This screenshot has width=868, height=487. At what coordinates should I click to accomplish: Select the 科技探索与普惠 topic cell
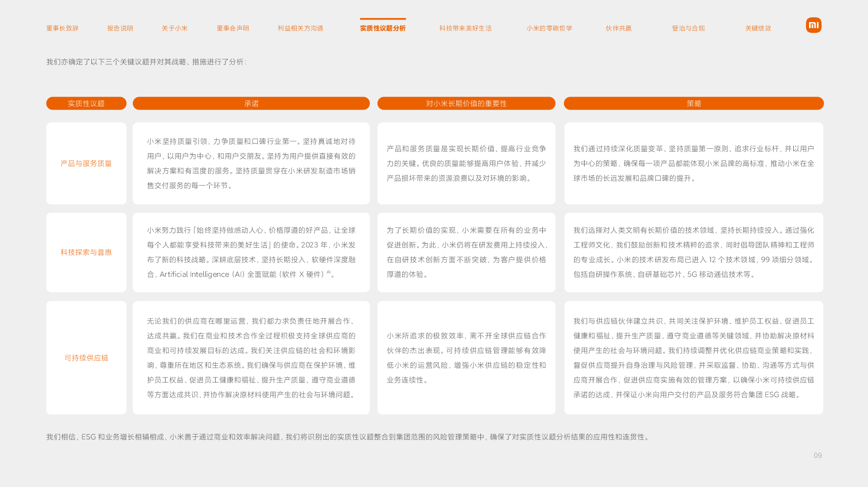(x=86, y=252)
